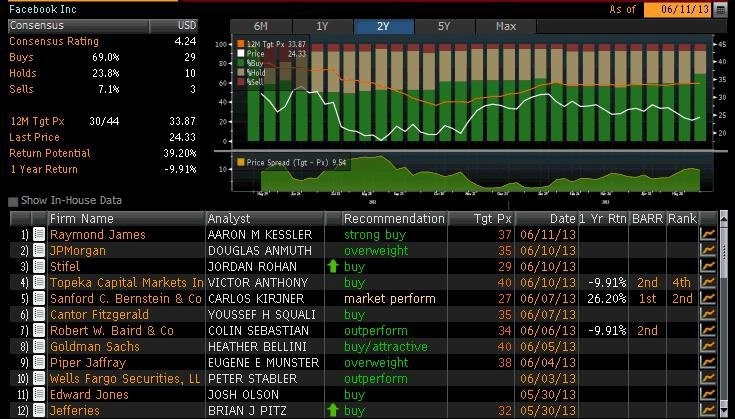This screenshot has height=419, width=735.
Task: Open JPMorgan firm link
Action: [77, 251]
